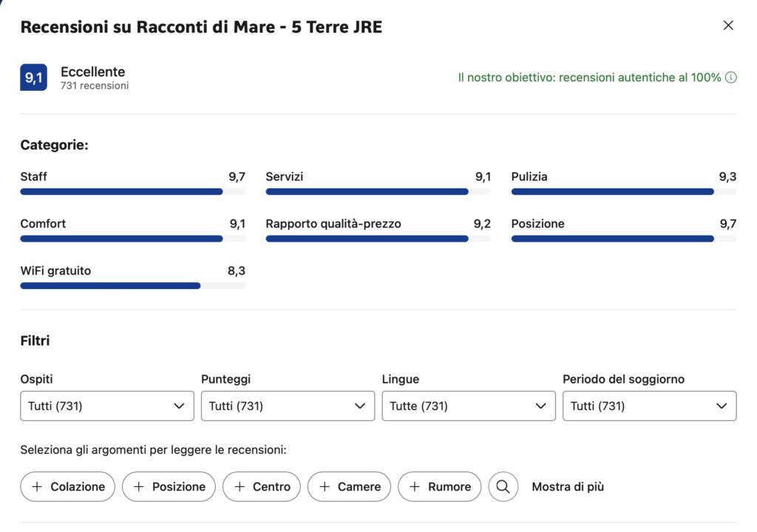Select the Rumore topic chip

click(x=439, y=487)
